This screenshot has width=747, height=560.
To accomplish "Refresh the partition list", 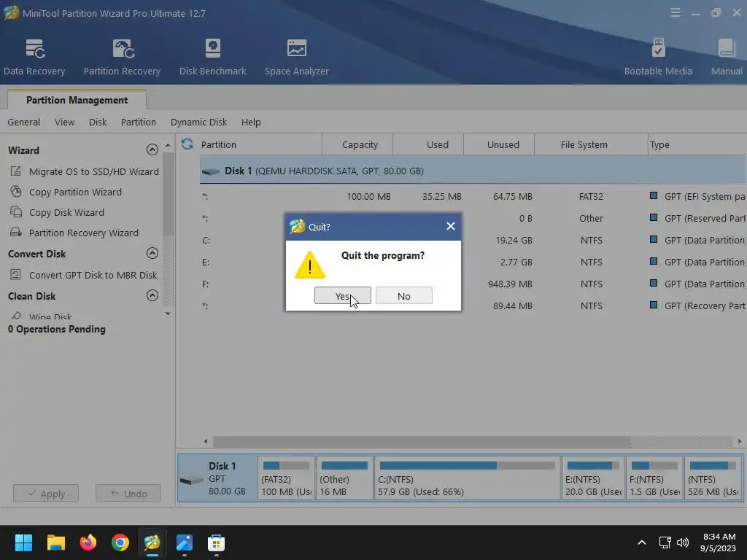I will [187, 144].
